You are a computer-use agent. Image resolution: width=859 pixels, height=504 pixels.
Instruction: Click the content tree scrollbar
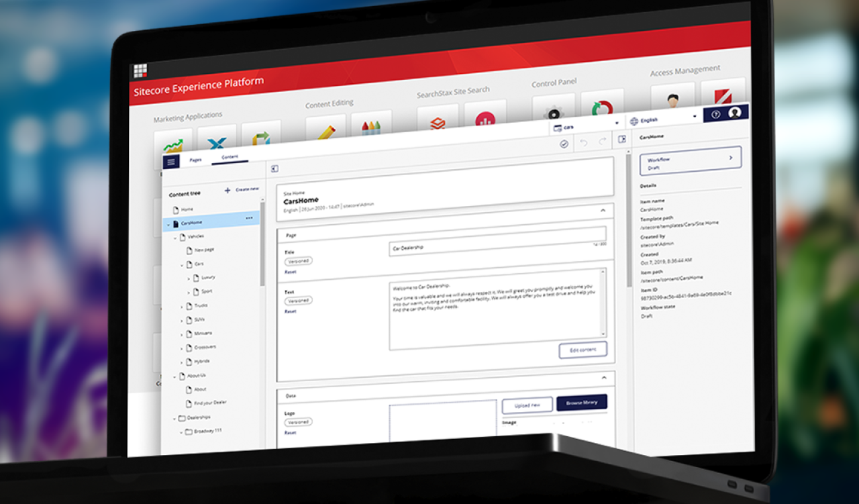coord(262,243)
